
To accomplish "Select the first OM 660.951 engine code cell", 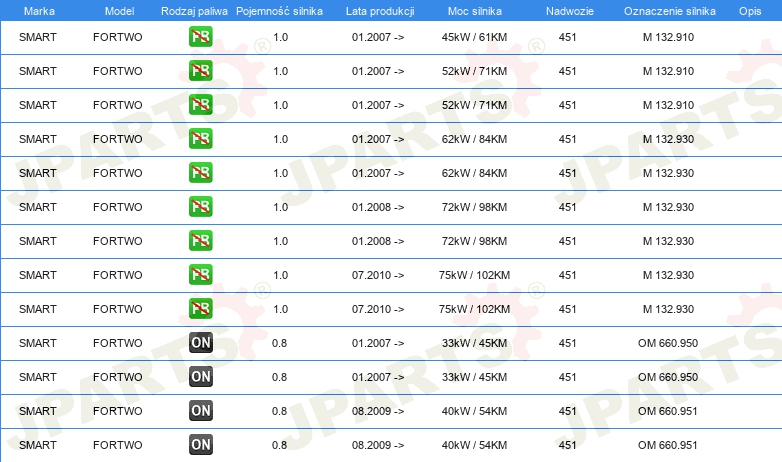I will [668, 411].
